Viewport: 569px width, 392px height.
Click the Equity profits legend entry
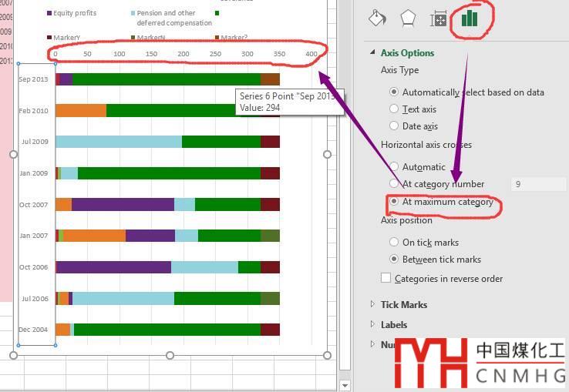tap(72, 13)
